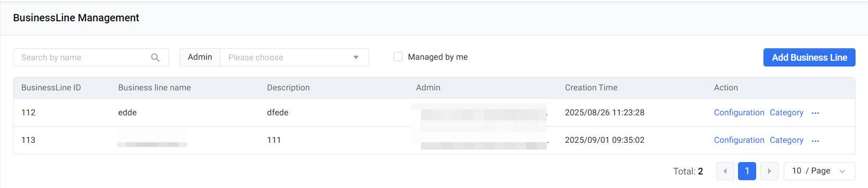
Task: Focus the Search by name field
Action: coord(91,58)
